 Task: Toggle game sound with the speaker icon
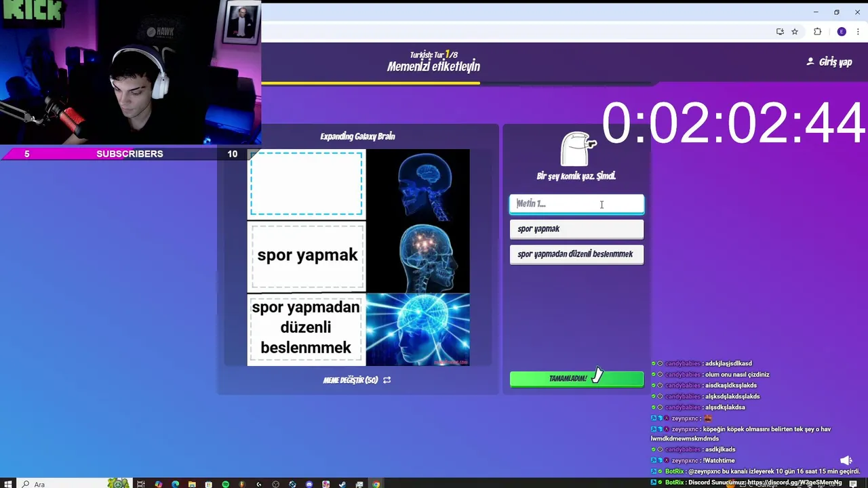(846, 461)
